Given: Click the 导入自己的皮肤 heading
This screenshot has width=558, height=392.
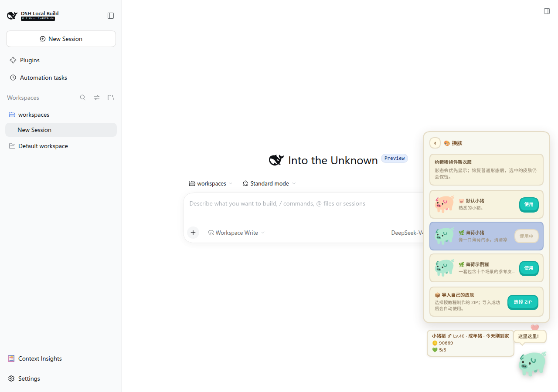Looking at the screenshot, I should pyautogui.click(x=454, y=295).
